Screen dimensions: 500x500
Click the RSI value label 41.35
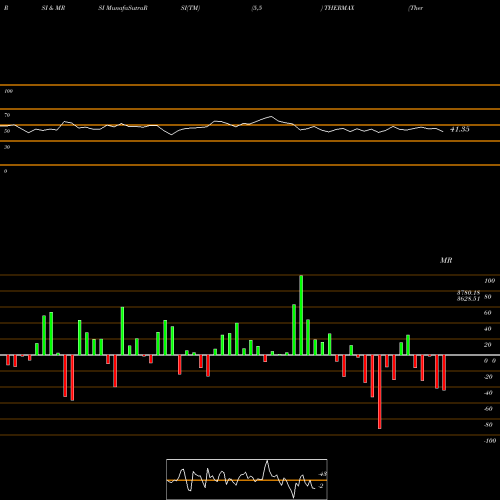[x=460, y=129]
